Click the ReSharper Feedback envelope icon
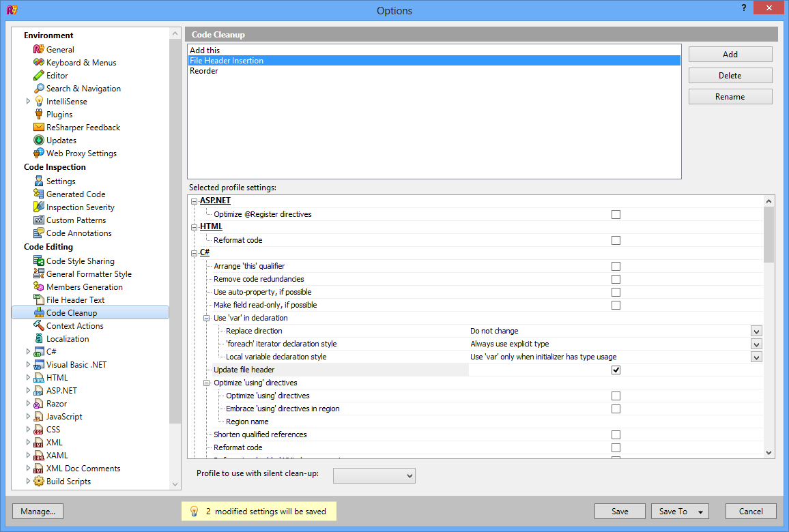Image resolution: width=789 pixels, height=532 pixels. click(39, 128)
